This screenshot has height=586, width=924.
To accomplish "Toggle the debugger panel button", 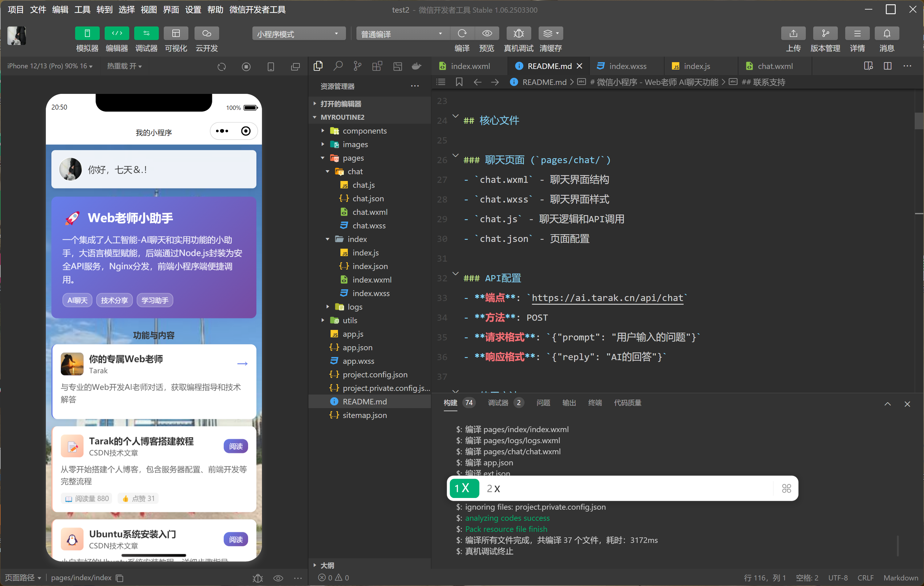I will [x=146, y=33].
